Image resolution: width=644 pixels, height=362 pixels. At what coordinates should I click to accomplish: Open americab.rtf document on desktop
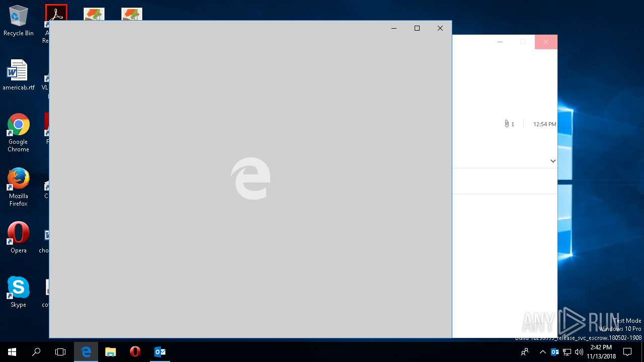(19, 75)
